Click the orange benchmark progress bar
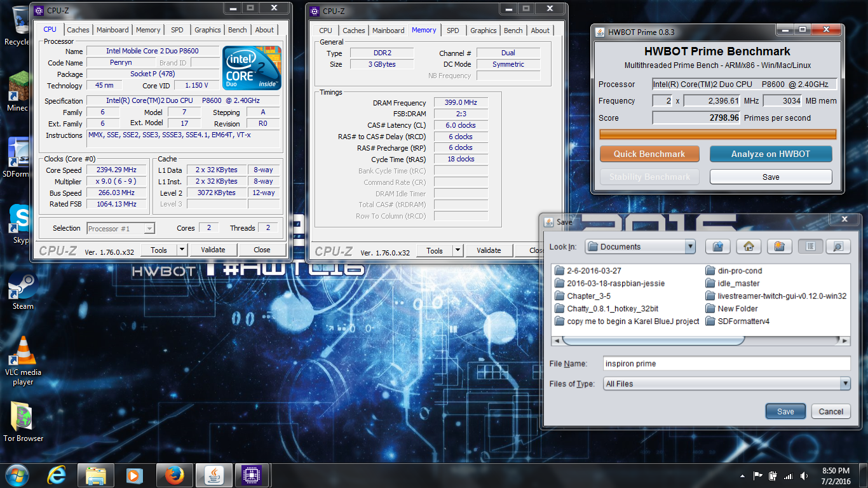This screenshot has height=488, width=868. (718, 134)
